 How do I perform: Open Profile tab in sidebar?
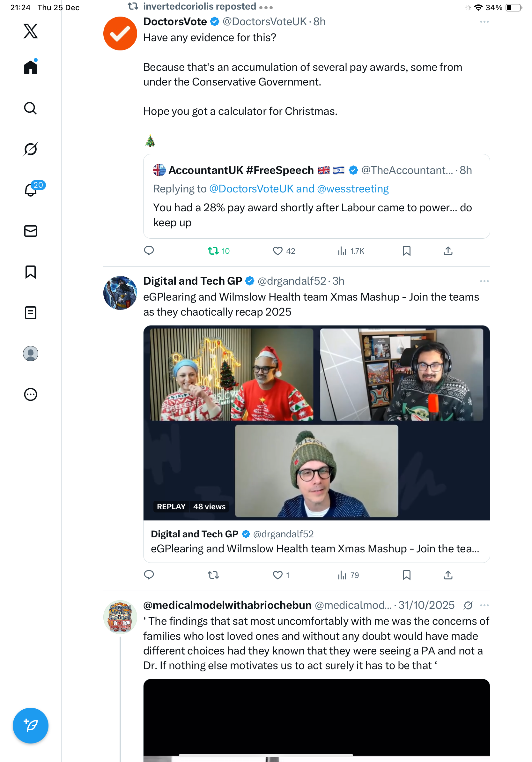click(x=31, y=354)
